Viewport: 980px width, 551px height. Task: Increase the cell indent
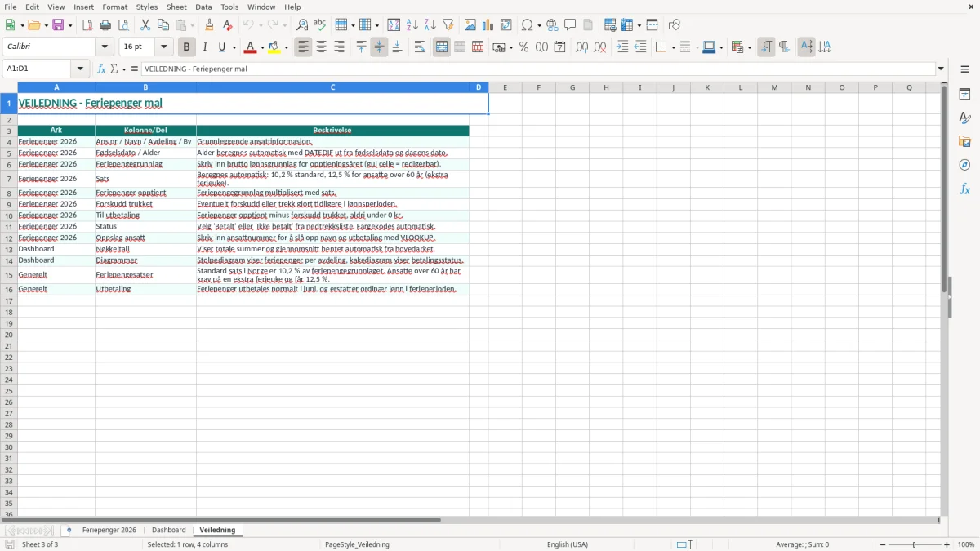pos(622,47)
